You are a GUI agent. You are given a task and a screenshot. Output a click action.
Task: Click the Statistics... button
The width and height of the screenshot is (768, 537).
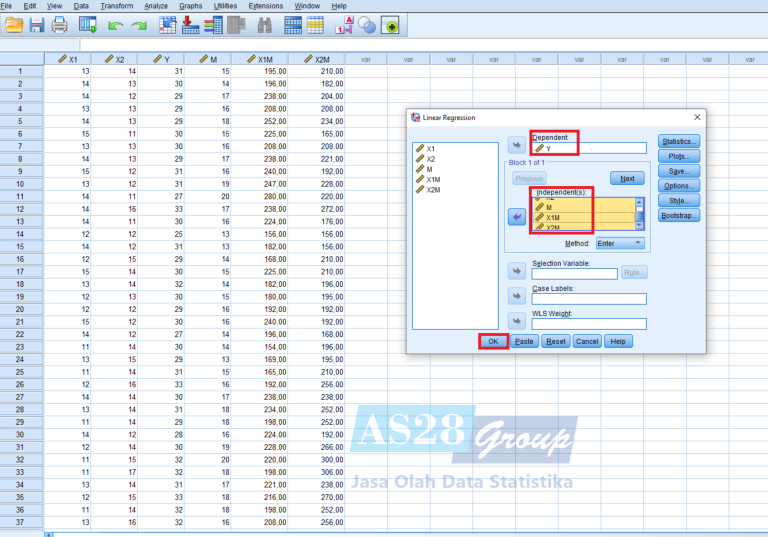pyautogui.click(x=679, y=141)
